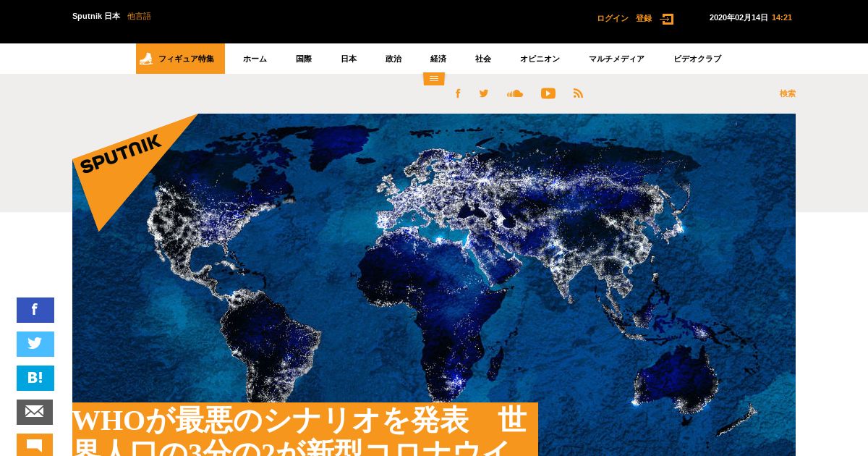
Task: Click the world map article image
Action: tap(434, 284)
